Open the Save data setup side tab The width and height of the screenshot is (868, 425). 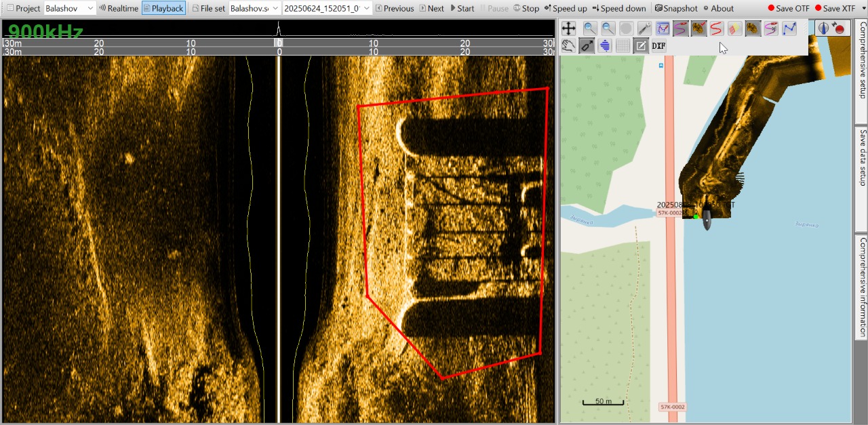[x=862, y=157]
